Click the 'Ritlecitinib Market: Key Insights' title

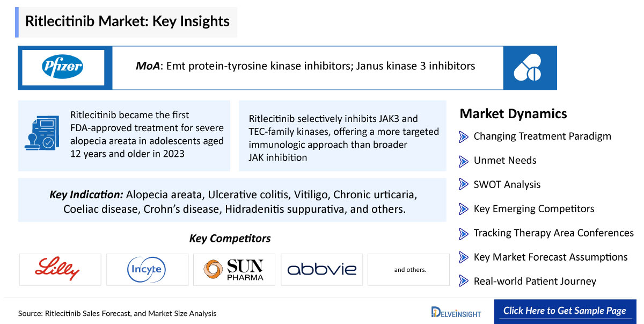coord(128,21)
